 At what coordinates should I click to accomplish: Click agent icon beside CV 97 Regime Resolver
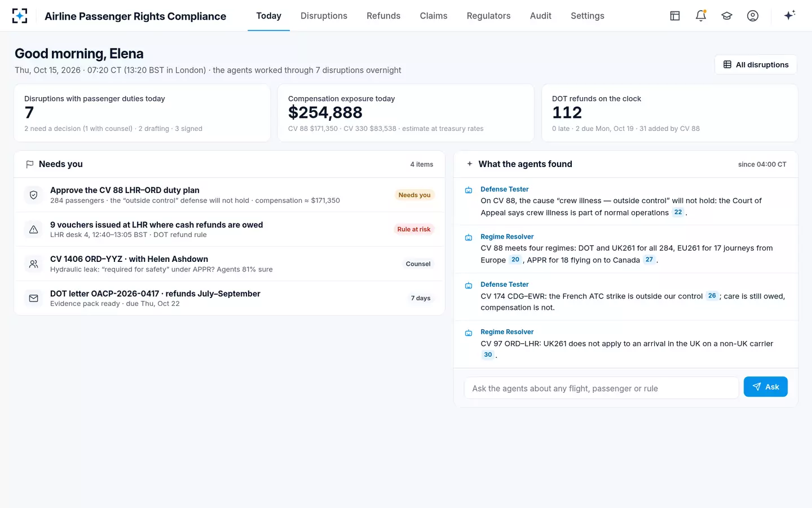[x=469, y=333]
